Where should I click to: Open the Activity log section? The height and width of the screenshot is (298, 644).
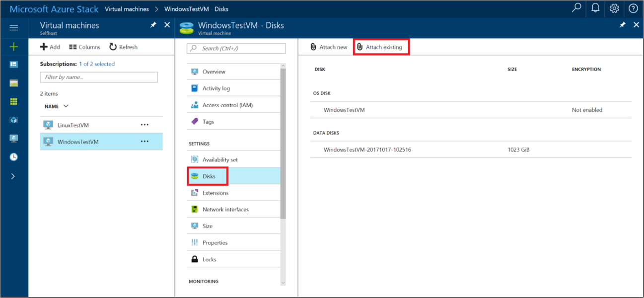coord(216,87)
